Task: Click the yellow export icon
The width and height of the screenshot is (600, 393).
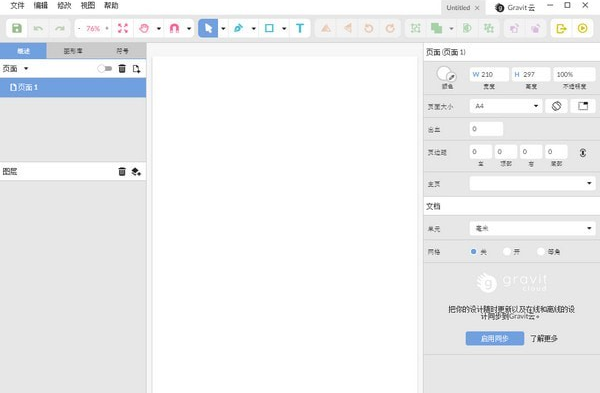Action: (561, 28)
